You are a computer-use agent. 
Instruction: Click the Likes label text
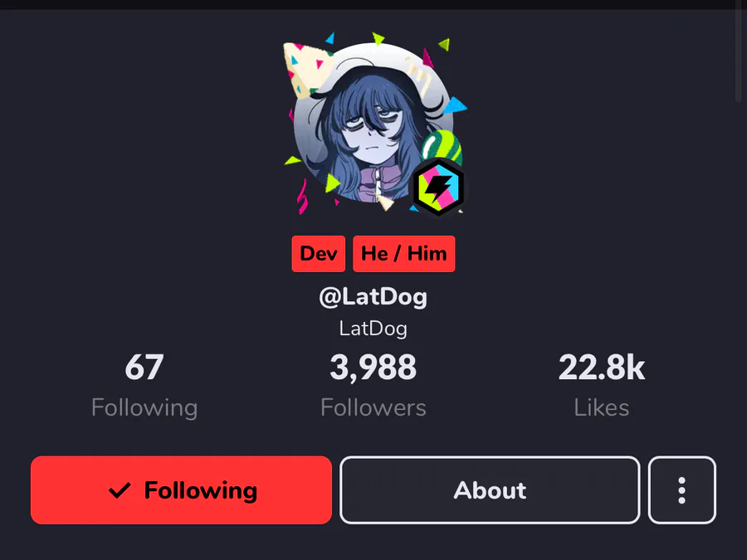coord(602,407)
